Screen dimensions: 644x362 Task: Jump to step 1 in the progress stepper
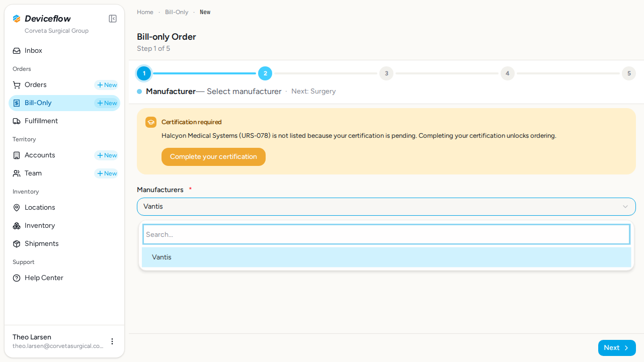pyautogui.click(x=144, y=73)
